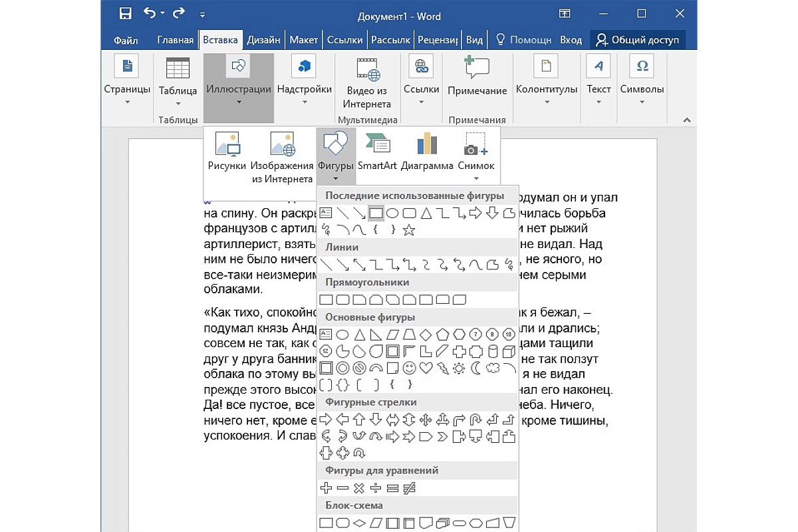
Task: Insert a Примечание comment
Action: [x=477, y=76]
